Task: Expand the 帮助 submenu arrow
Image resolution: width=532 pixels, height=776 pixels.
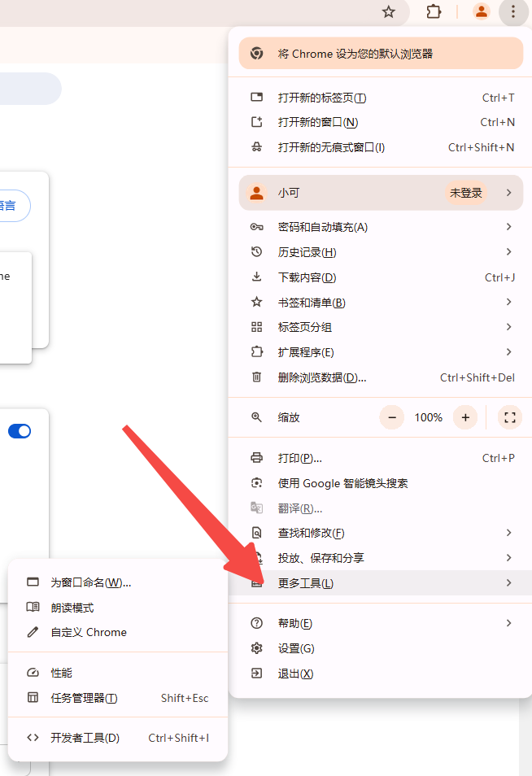Action: pos(508,623)
